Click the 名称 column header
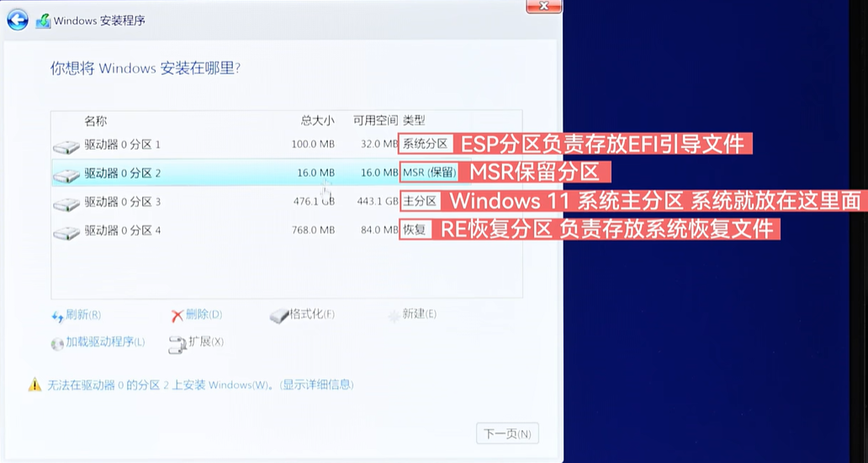This screenshot has width=868, height=463. click(x=96, y=120)
